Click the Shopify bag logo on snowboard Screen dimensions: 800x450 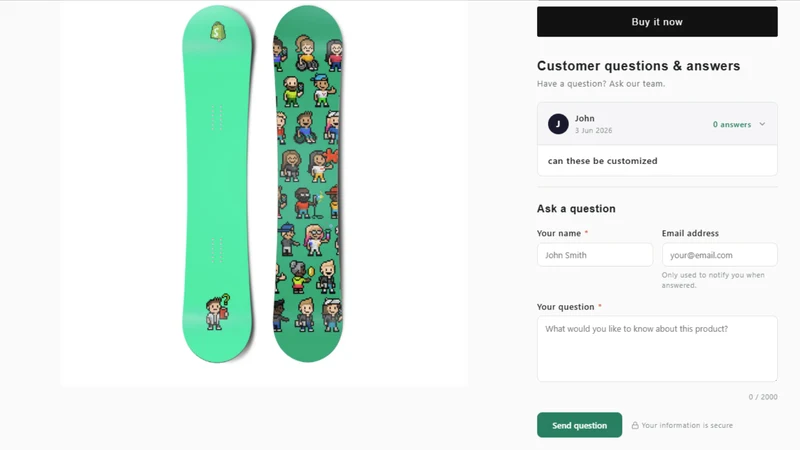point(218,32)
